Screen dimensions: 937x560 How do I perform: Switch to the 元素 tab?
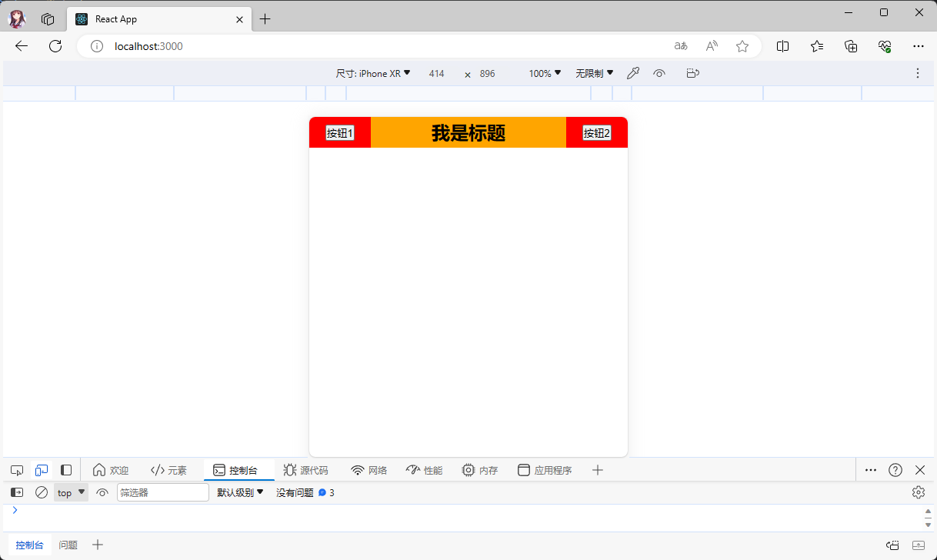168,469
